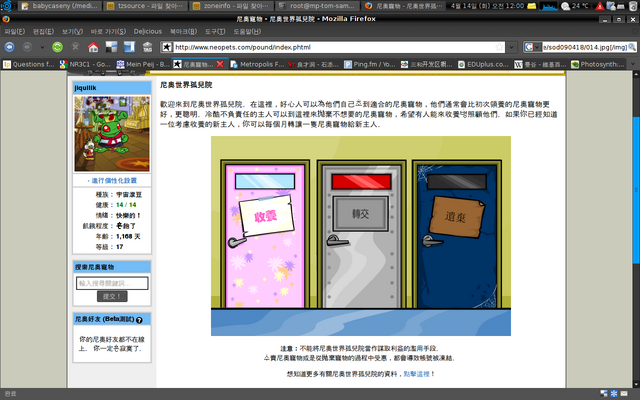Open the 進行個性化設置 customization link
640x400 pixels.
114,180
